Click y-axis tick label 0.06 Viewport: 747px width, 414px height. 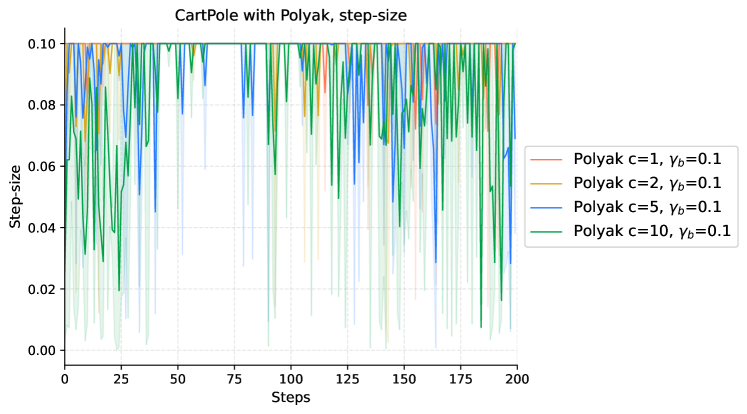coord(42,166)
